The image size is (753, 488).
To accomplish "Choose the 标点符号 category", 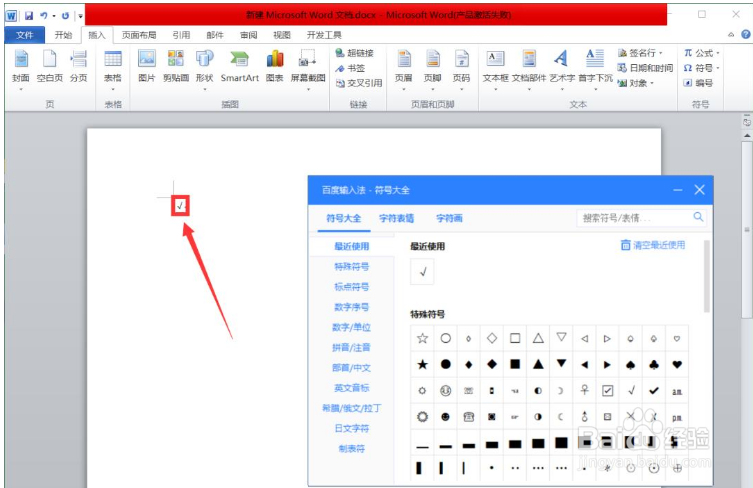I will (352, 287).
